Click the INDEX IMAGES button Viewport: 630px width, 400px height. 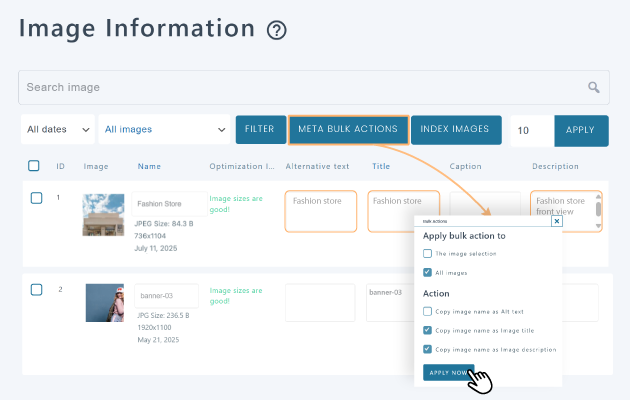pos(455,129)
